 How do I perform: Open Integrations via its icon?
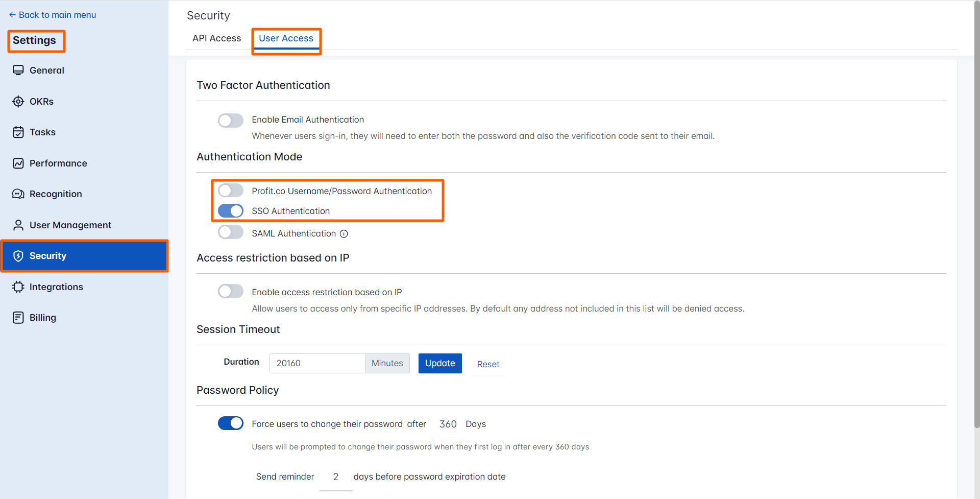tap(18, 287)
